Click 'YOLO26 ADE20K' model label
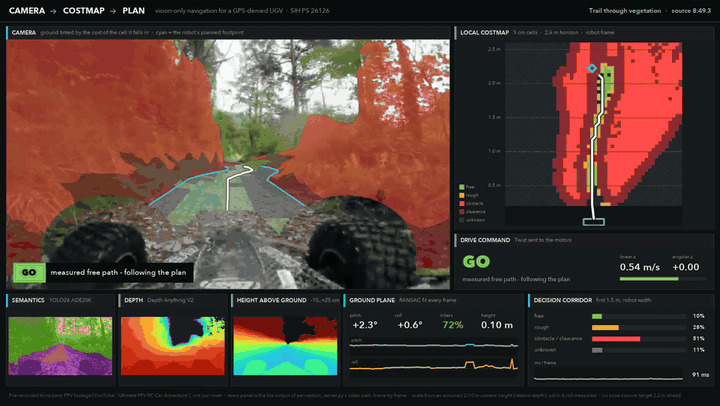The image size is (720, 406). [70, 300]
